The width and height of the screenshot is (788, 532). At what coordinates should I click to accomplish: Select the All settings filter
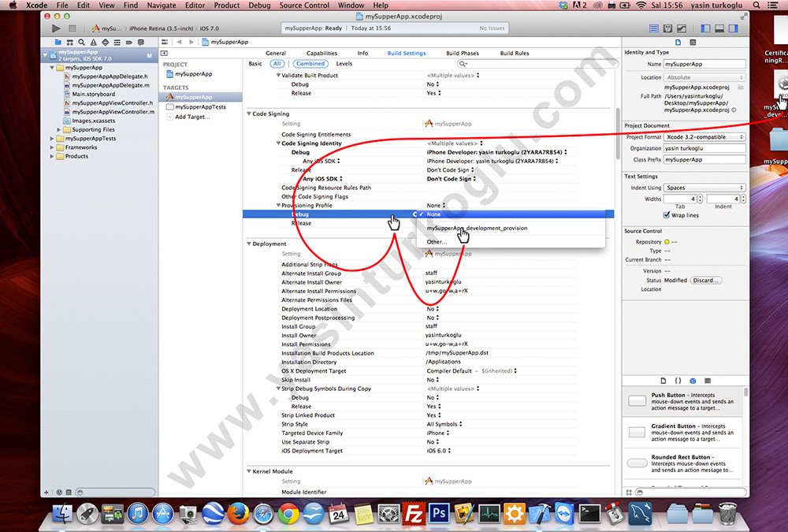tap(277, 64)
